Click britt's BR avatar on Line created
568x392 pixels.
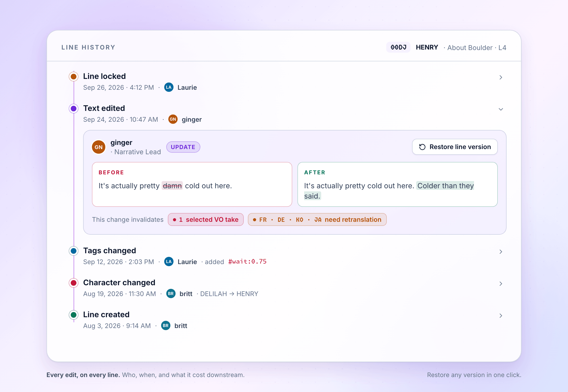pyautogui.click(x=166, y=326)
